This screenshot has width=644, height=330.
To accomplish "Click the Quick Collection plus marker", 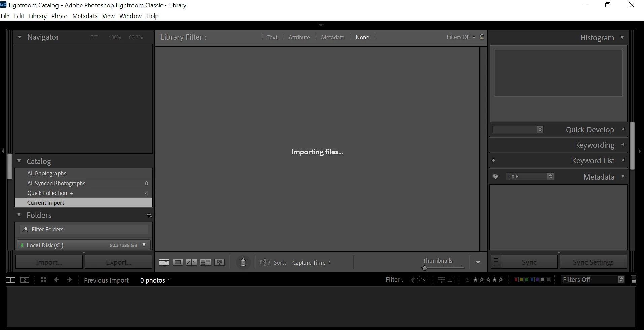I will coord(72,193).
